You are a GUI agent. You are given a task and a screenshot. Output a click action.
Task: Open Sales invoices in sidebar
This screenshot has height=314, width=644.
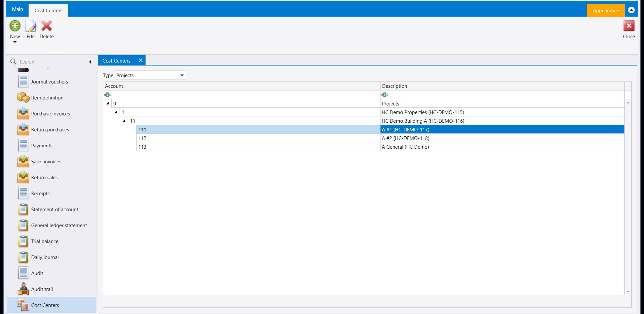[x=46, y=162]
